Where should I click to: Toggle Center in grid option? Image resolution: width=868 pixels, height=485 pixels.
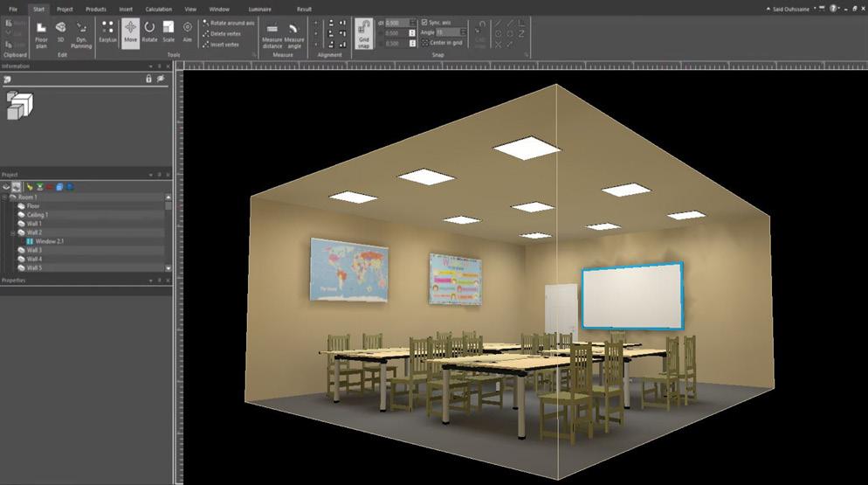tap(442, 43)
